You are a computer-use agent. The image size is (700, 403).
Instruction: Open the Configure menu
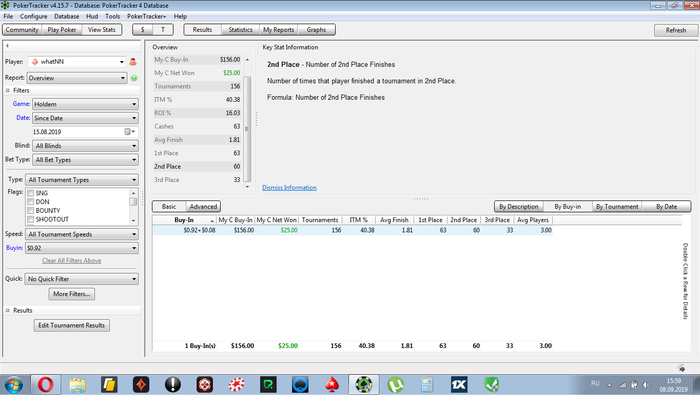pyautogui.click(x=33, y=17)
